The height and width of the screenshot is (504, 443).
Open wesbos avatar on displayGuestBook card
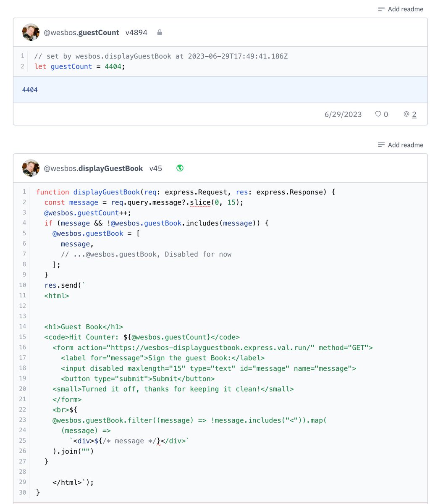point(31,168)
